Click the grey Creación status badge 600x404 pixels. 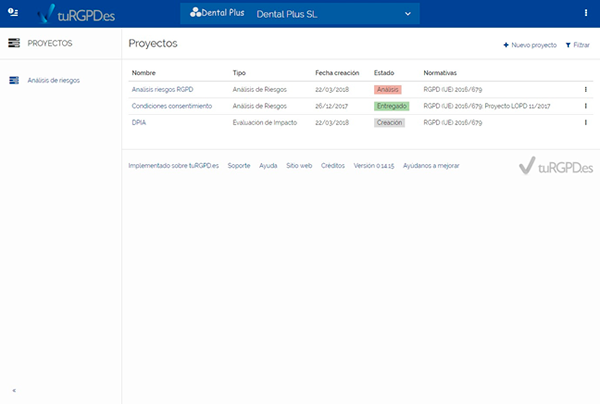[389, 122]
